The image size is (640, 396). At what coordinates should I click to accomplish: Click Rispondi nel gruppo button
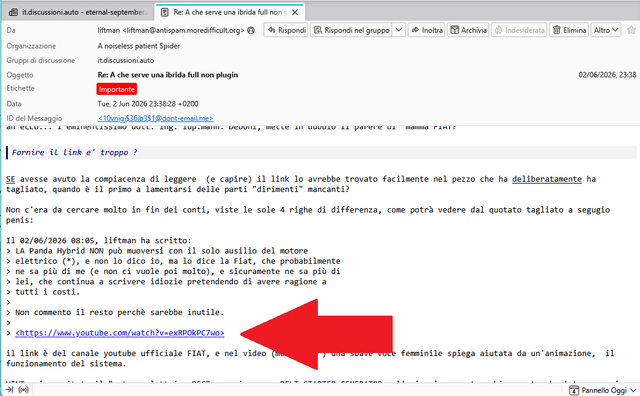click(x=352, y=30)
